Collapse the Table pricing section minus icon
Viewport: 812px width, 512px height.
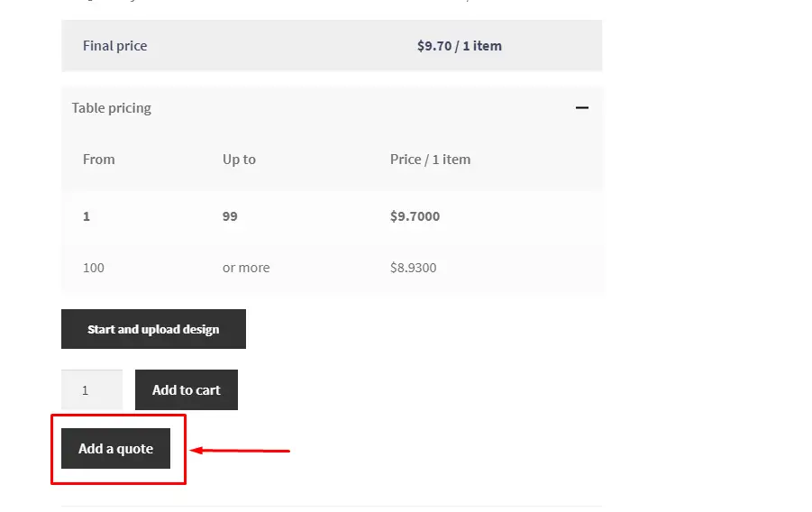click(x=581, y=108)
